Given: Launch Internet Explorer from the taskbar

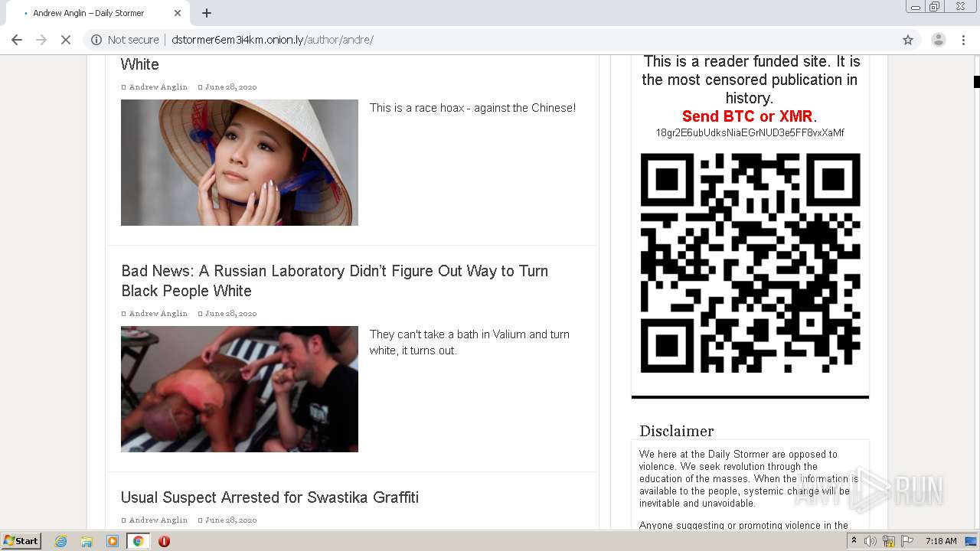Looking at the screenshot, I should tap(61, 541).
